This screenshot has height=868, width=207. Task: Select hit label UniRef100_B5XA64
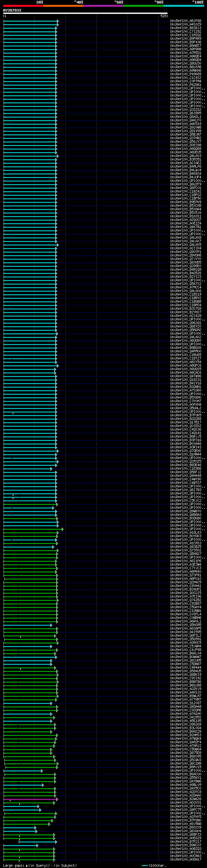coord(186,209)
